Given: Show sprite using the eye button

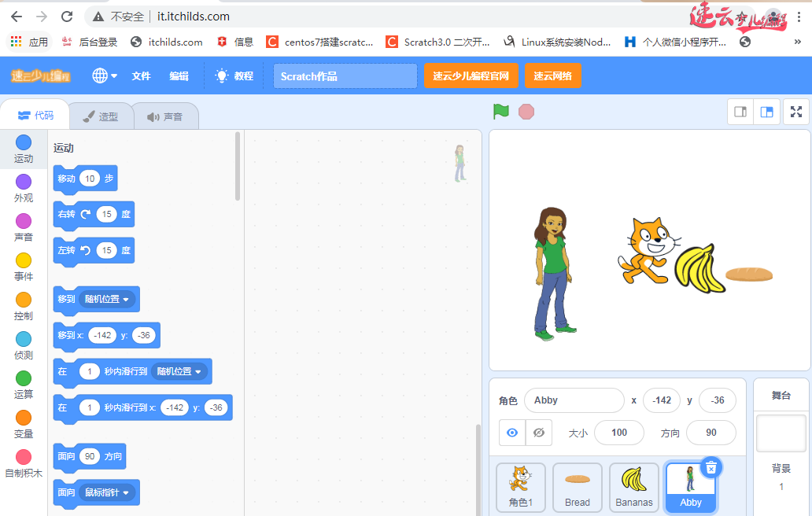Looking at the screenshot, I should pyautogui.click(x=512, y=433).
